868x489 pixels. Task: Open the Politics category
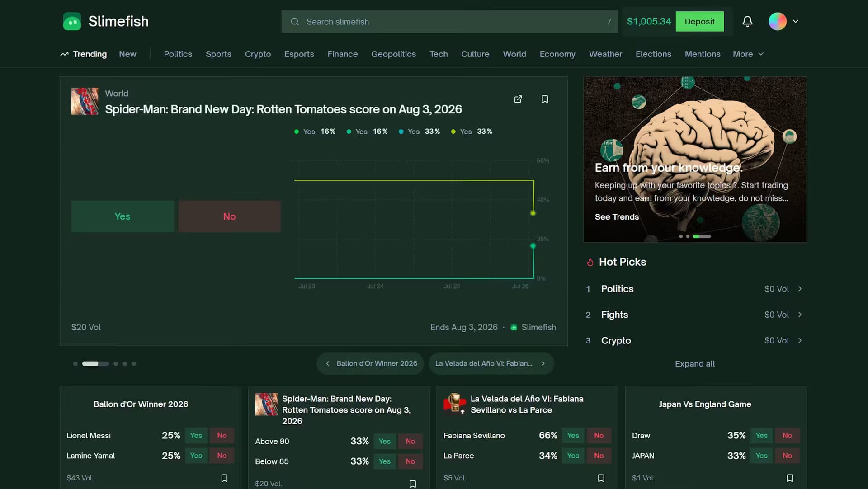[178, 54]
